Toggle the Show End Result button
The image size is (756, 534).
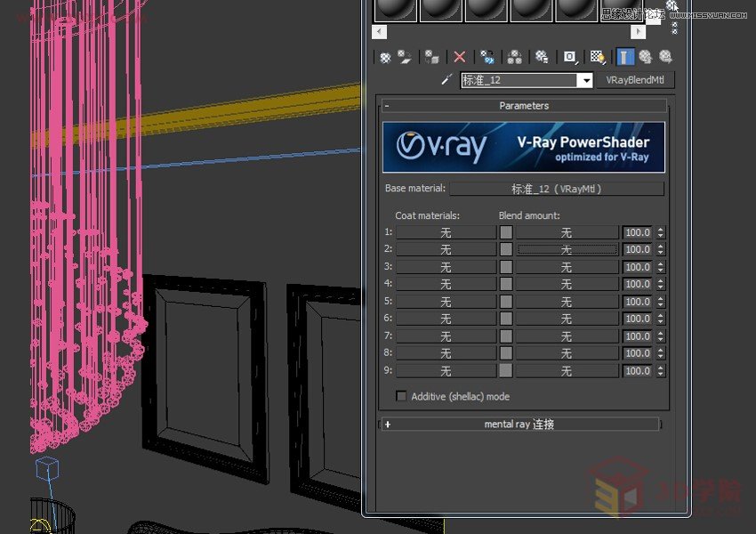(x=624, y=56)
